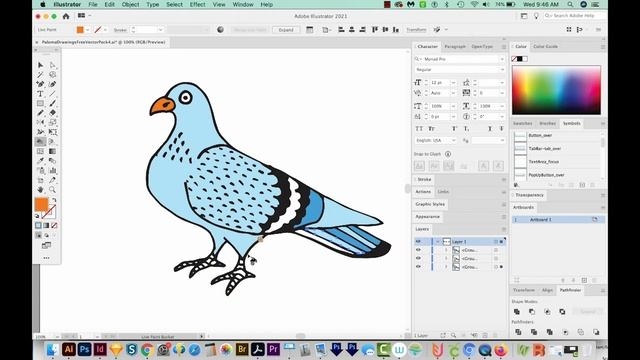The height and width of the screenshot is (360, 640).
Task: Toggle visibility of the first Group sublayer
Action: [x=418, y=250]
